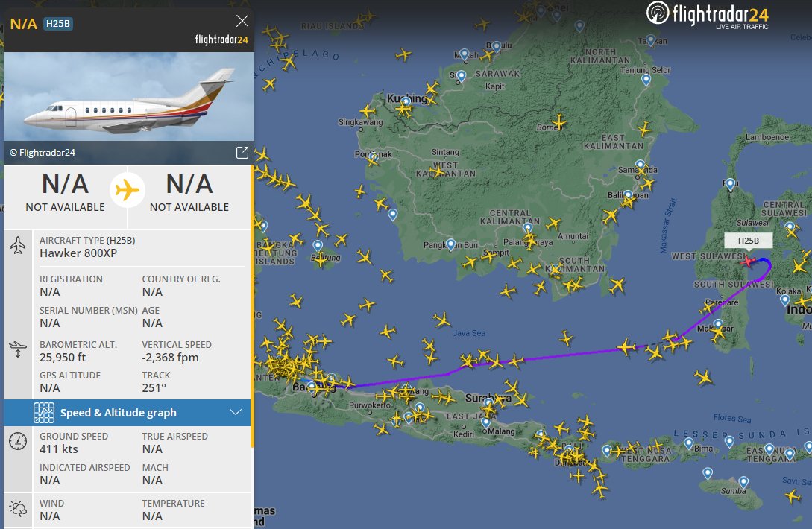Image resolution: width=812 pixels, height=529 pixels.
Task: Click the ground speed gauge icon
Action: [18, 441]
